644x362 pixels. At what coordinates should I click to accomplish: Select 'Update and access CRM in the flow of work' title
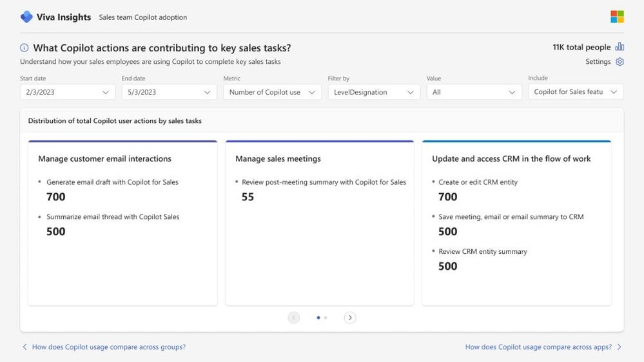pyautogui.click(x=511, y=159)
